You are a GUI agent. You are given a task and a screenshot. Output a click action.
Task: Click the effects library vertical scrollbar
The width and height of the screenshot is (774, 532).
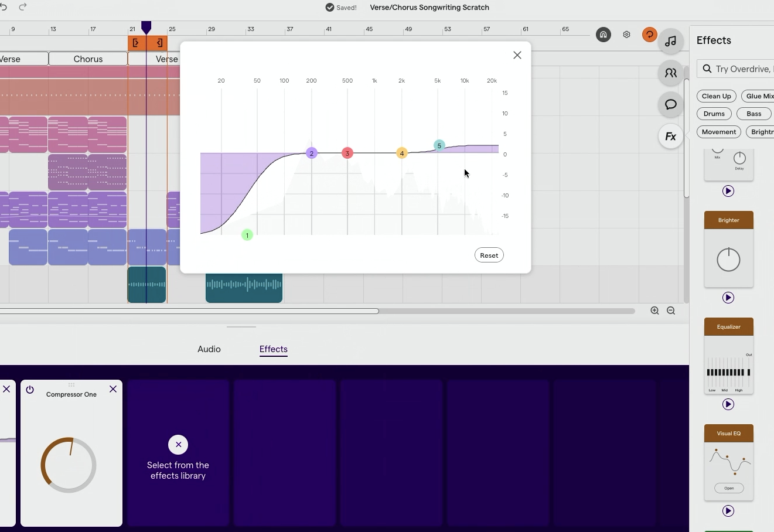click(x=687, y=138)
